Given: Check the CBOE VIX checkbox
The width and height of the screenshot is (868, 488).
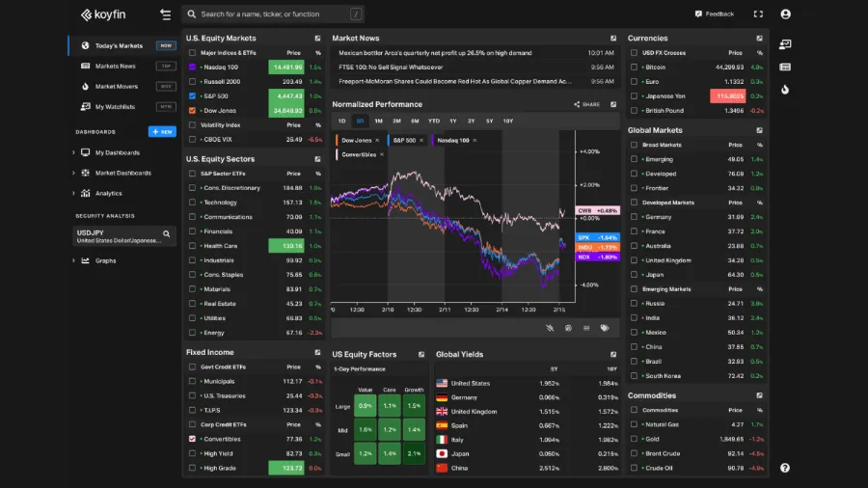Looking at the screenshot, I should click(192, 140).
